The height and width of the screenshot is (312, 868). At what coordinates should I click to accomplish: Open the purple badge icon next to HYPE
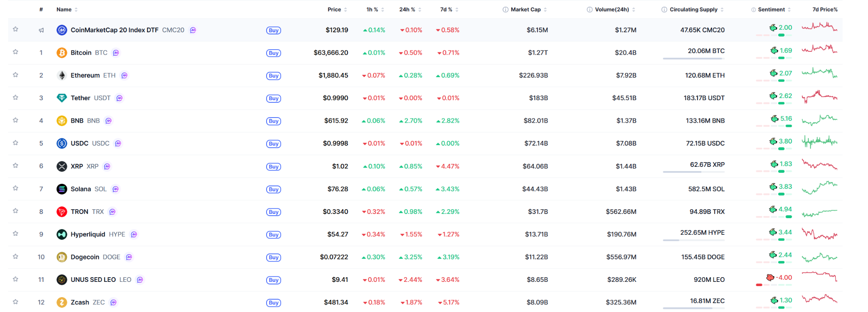click(134, 234)
